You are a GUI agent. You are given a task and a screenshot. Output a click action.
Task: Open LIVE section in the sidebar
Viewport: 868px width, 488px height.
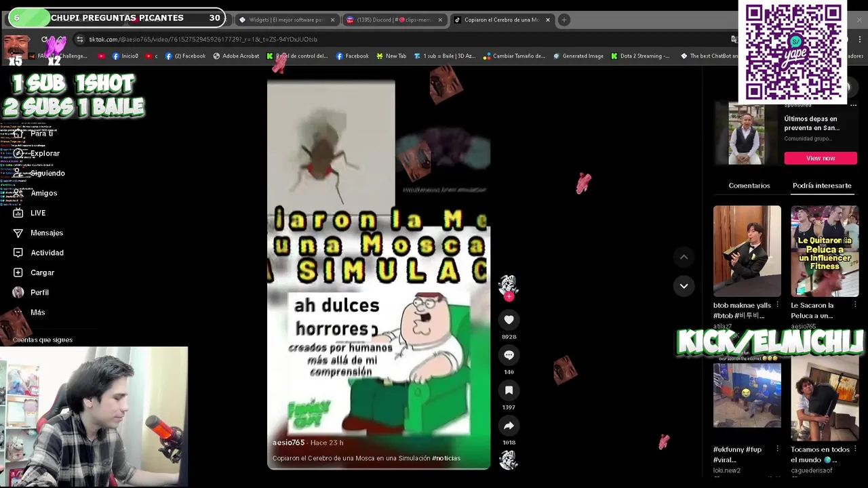tap(38, 213)
